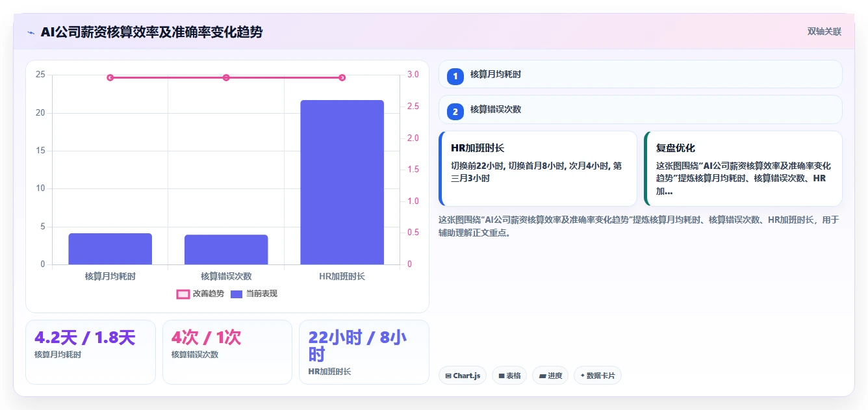This screenshot has height=410, width=868.
Task: Click the pink 改善趋势 legend swatch
Action: coord(183,294)
